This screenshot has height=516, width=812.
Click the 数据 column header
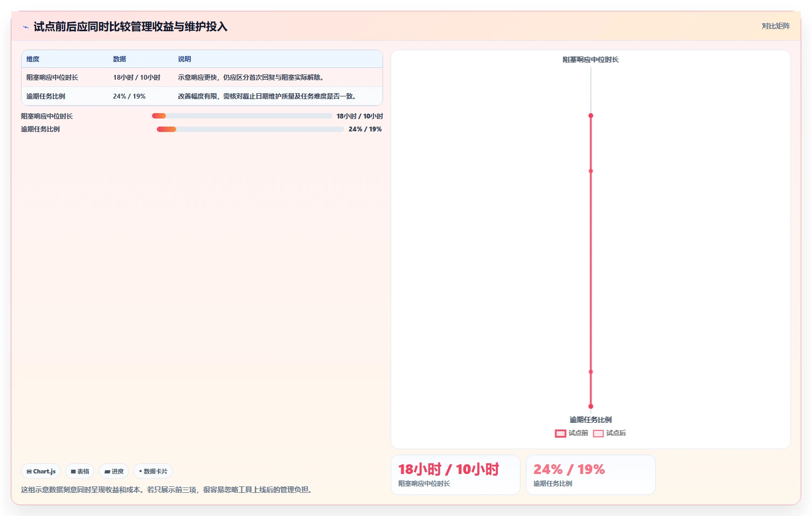pos(120,59)
